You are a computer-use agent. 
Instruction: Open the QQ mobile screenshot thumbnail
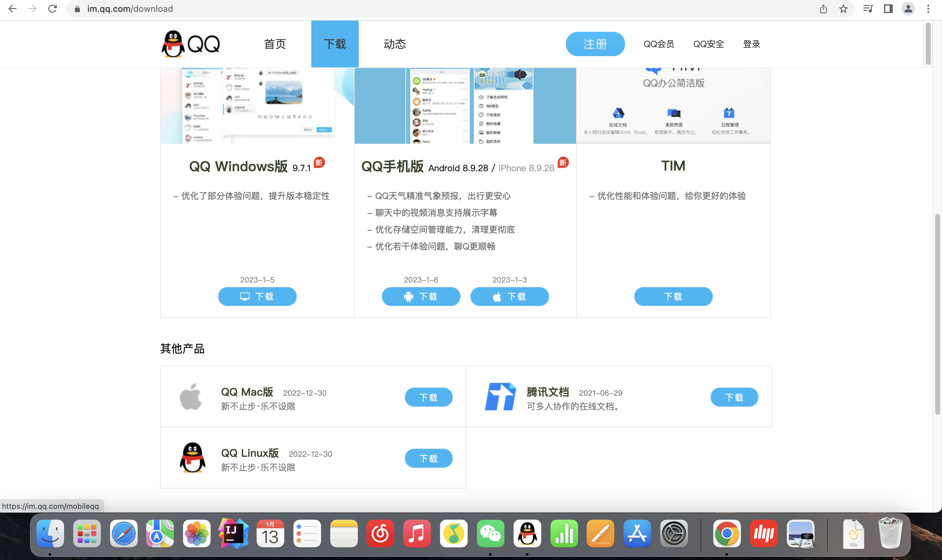(465, 106)
